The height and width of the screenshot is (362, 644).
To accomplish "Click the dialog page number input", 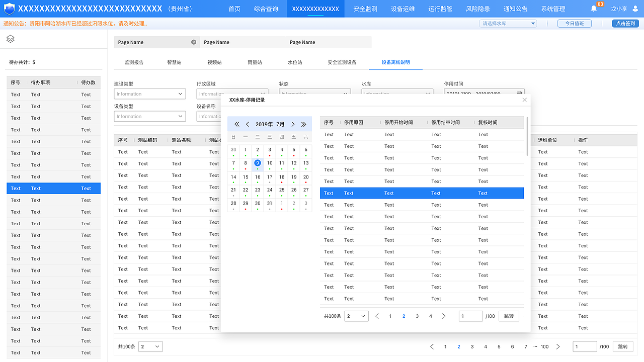I will click(470, 316).
